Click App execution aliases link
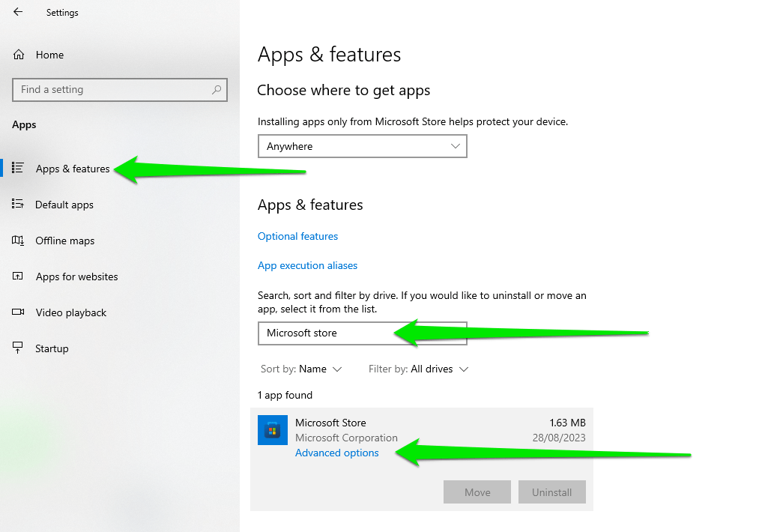 307,265
